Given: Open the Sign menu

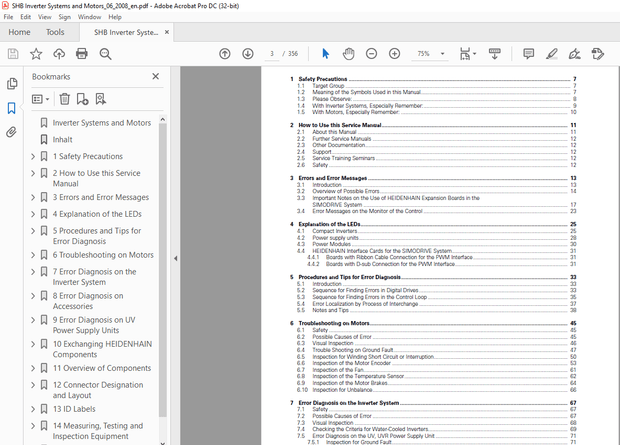Looking at the screenshot, I should pyautogui.click(x=64, y=17).
